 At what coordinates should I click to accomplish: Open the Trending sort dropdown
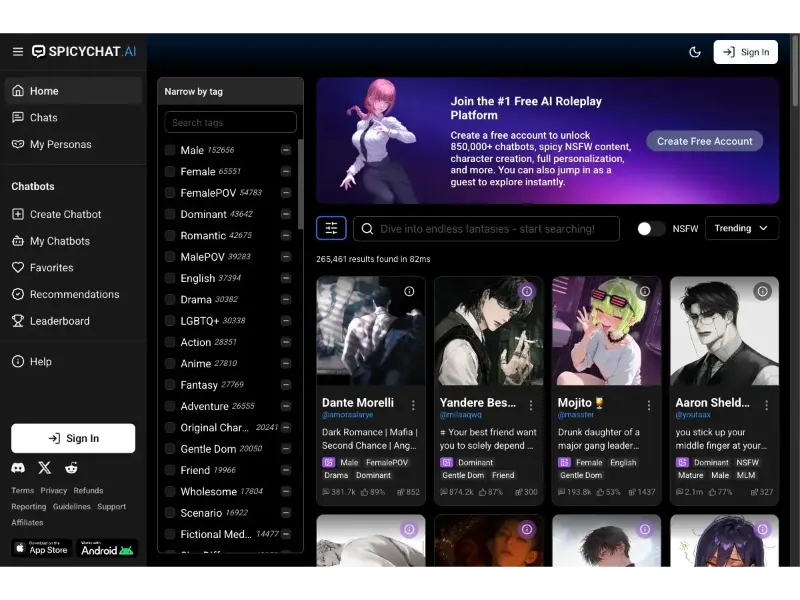coord(741,228)
